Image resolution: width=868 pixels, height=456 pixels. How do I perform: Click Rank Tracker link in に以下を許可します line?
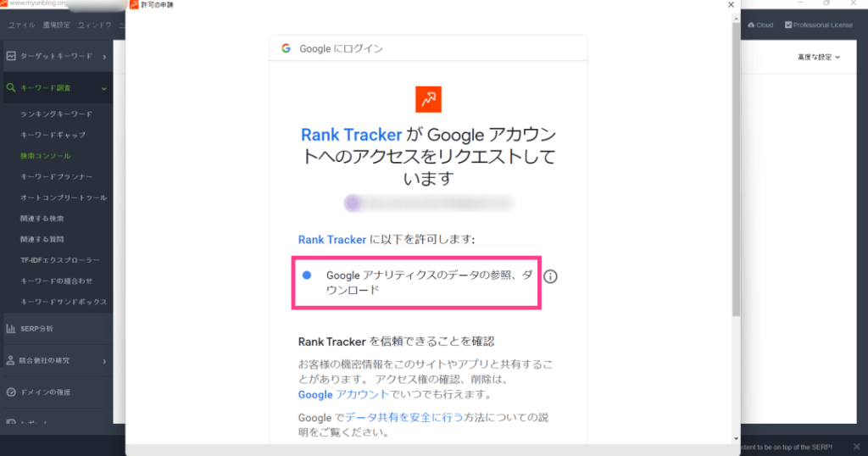click(x=332, y=240)
